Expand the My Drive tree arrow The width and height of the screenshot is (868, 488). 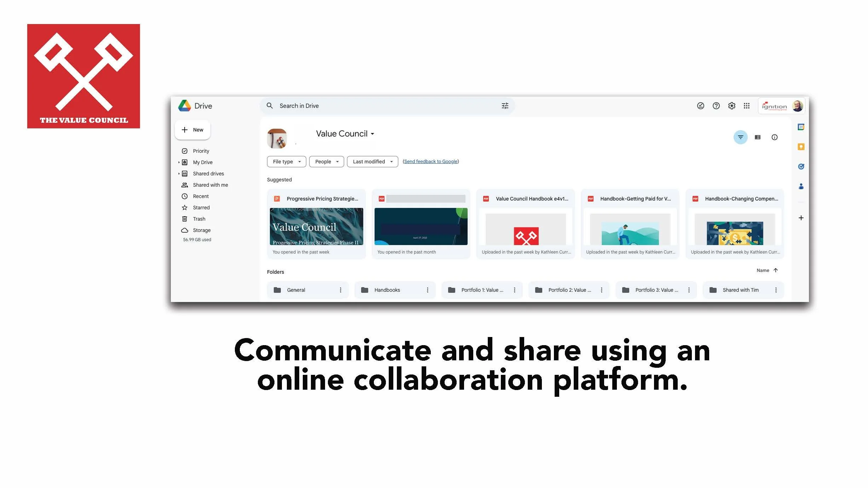pos(179,162)
